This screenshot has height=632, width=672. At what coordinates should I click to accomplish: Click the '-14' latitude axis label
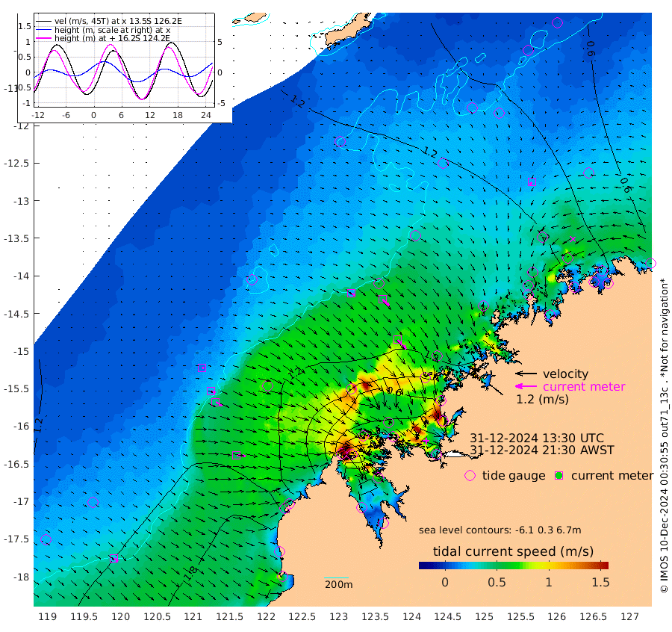point(21,276)
